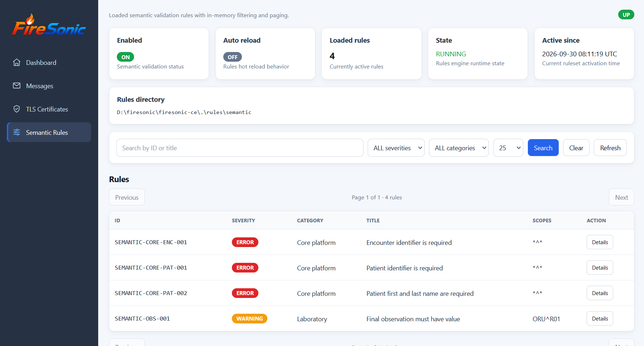Screen dimensions: 644x346
Task: Click the UP status badge
Action: [x=626, y=15]
